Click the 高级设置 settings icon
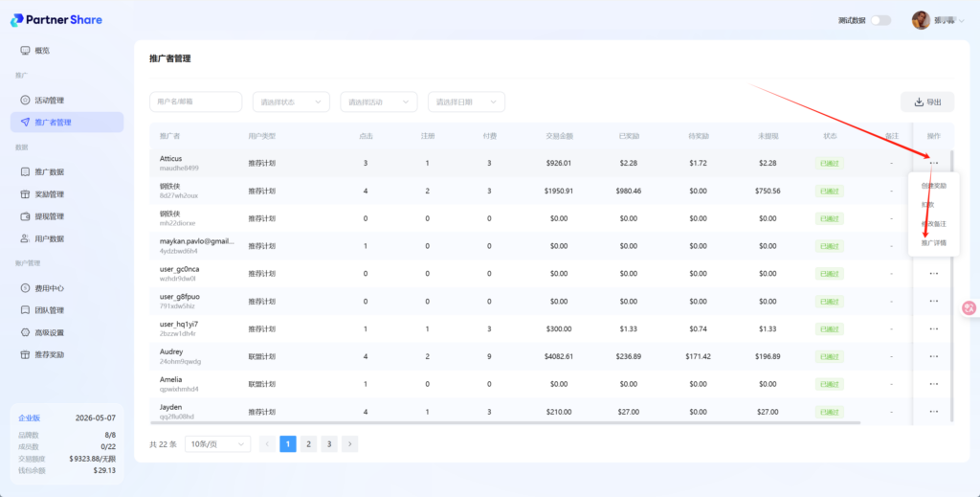The image size is (980, 497). (x=25, y=332)
